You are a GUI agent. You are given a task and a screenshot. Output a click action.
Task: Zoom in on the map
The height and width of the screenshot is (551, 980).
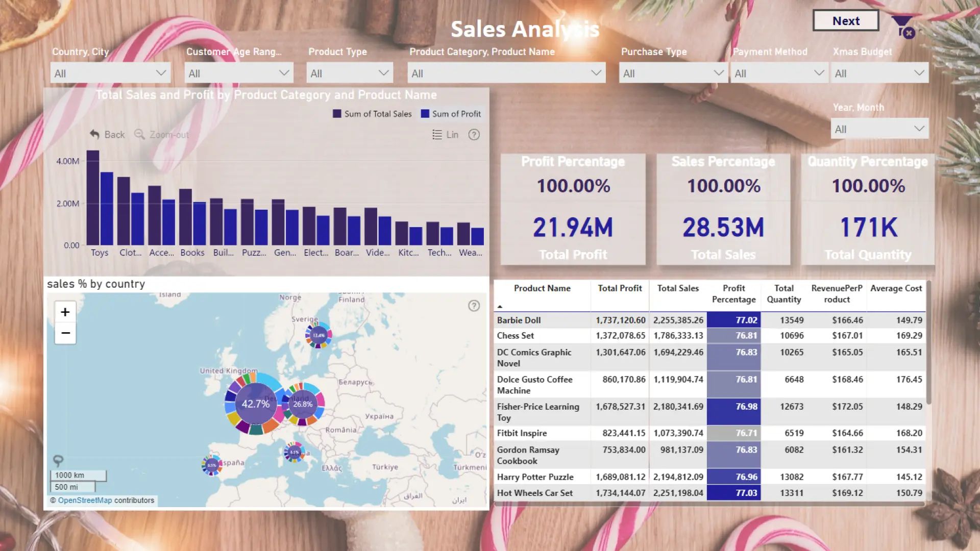click(x=65, y=312)
